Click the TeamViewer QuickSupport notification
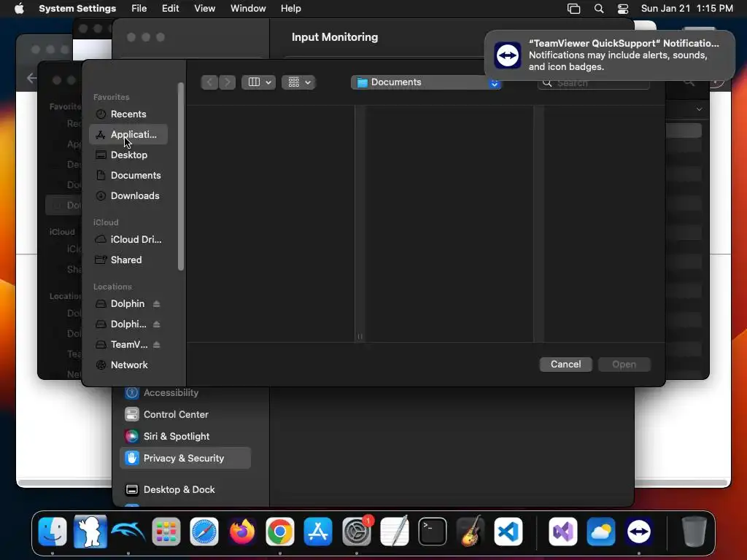The image size is (747, 560). (x=610, y=55)
